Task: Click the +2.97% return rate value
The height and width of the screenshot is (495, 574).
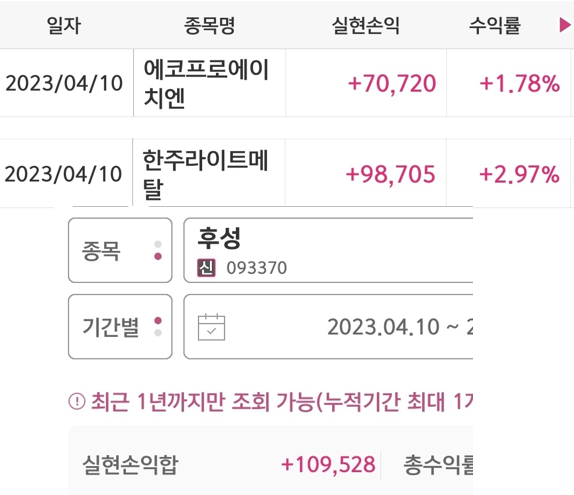Action: (519, 174)
